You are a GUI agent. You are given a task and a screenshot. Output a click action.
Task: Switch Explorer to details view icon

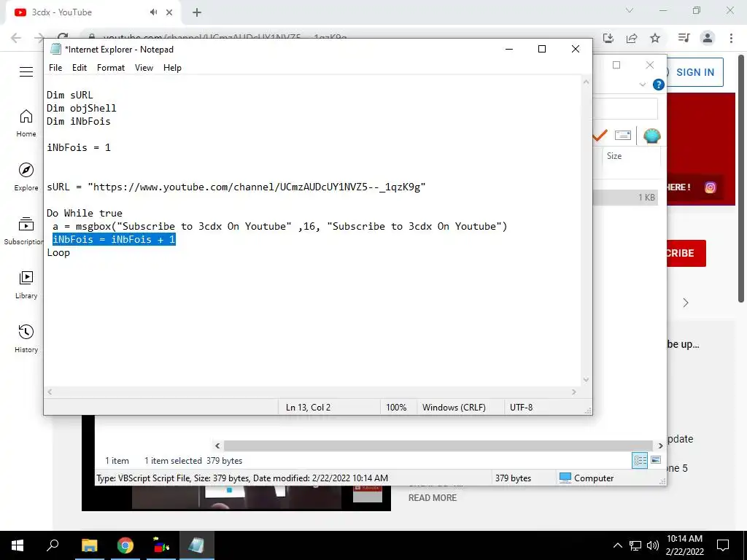(640, 461)
